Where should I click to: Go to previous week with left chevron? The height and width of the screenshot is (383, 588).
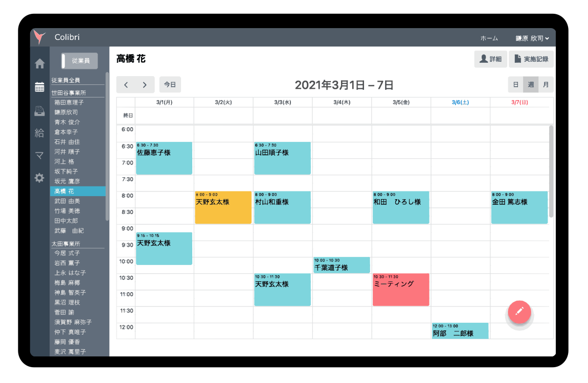[126, 85]
